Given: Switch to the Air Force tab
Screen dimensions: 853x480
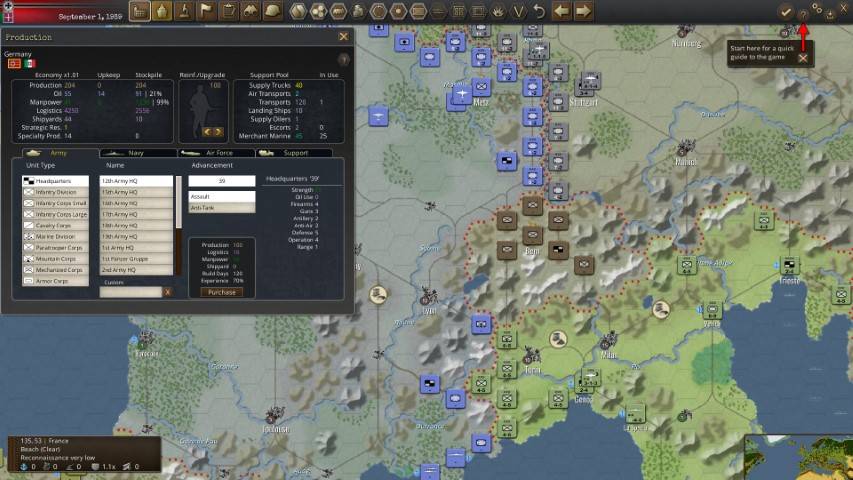Looking at the screenshot, I should coord(217,153).
